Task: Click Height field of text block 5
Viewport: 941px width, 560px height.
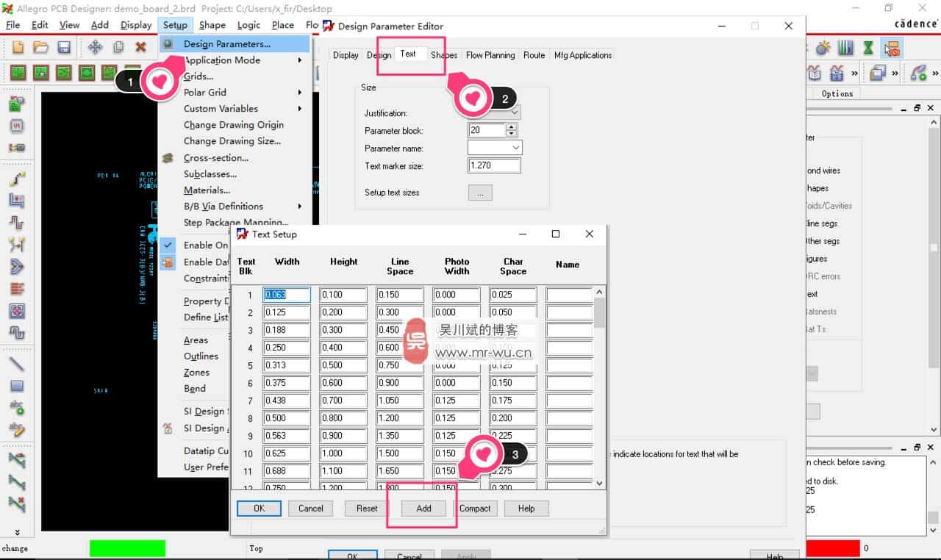Action: (x=343, y=365)
